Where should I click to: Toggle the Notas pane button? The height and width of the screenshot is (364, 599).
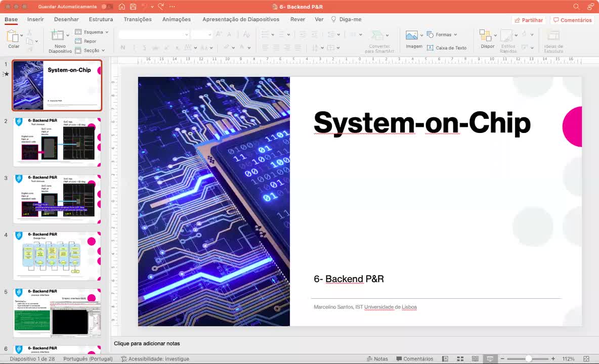click(x=377, y=358)
